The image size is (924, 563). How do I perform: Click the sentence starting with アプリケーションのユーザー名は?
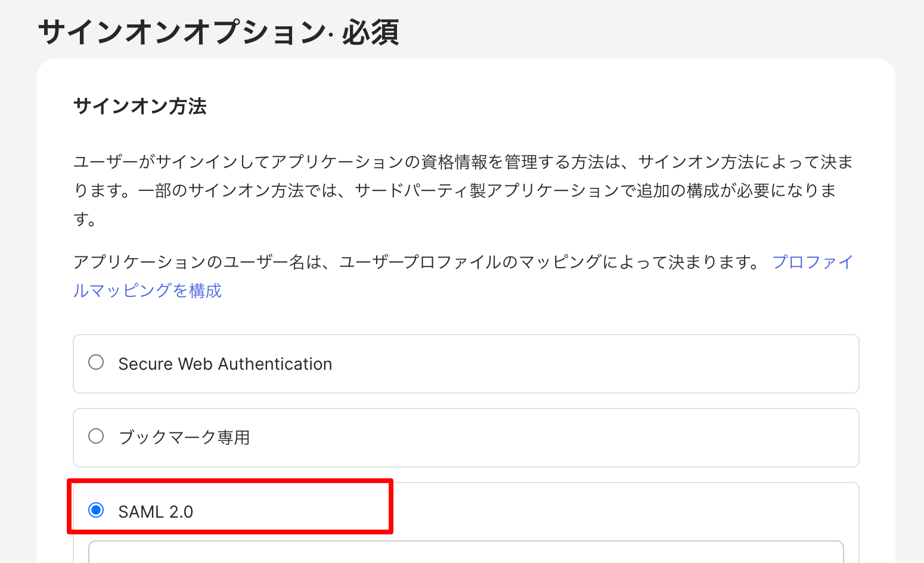[416, 262]
